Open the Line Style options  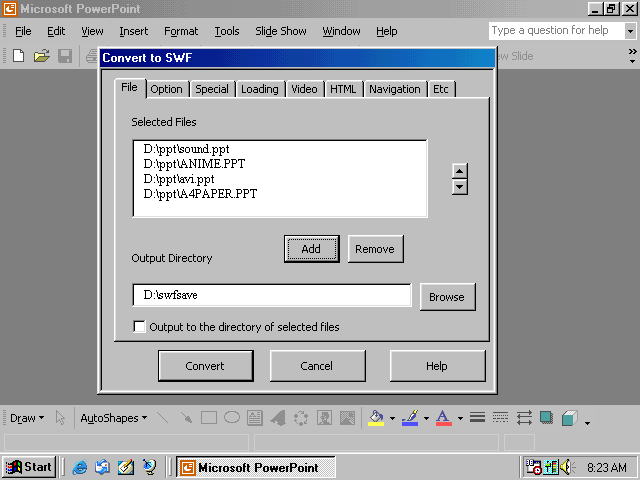pyautogui.click(x=477, y=418)
